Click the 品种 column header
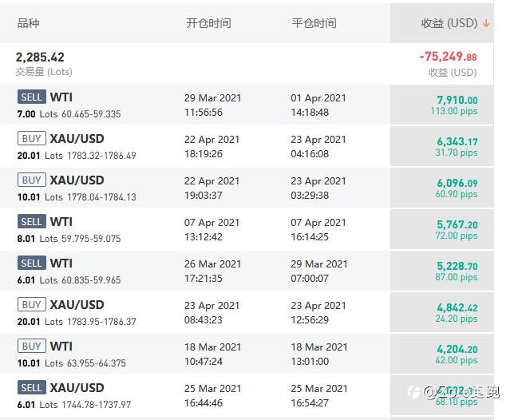The height and width of the screenshot is (420, 506). [x=29, y=23]
